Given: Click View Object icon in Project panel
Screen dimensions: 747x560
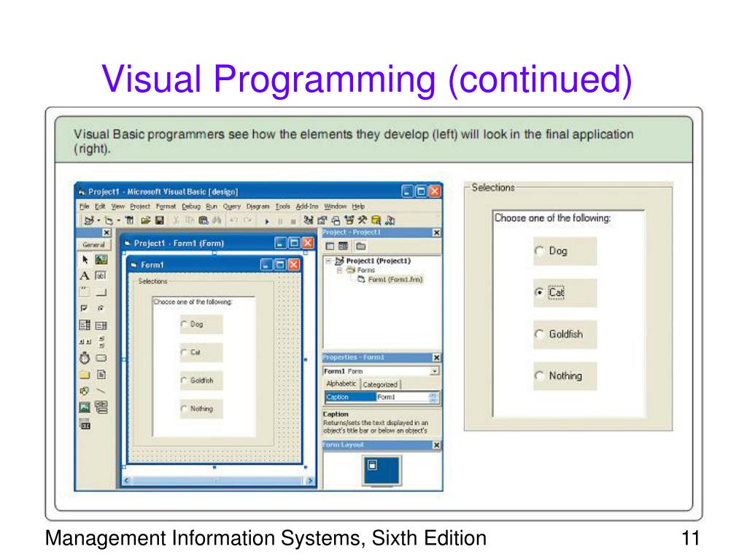Looking at the screenshot, I should coord(344,246).
